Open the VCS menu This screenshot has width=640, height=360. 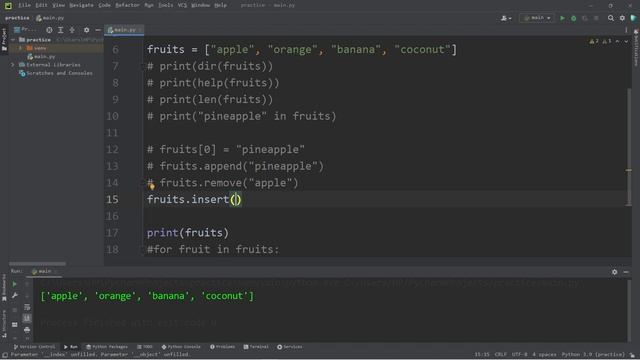182,5
